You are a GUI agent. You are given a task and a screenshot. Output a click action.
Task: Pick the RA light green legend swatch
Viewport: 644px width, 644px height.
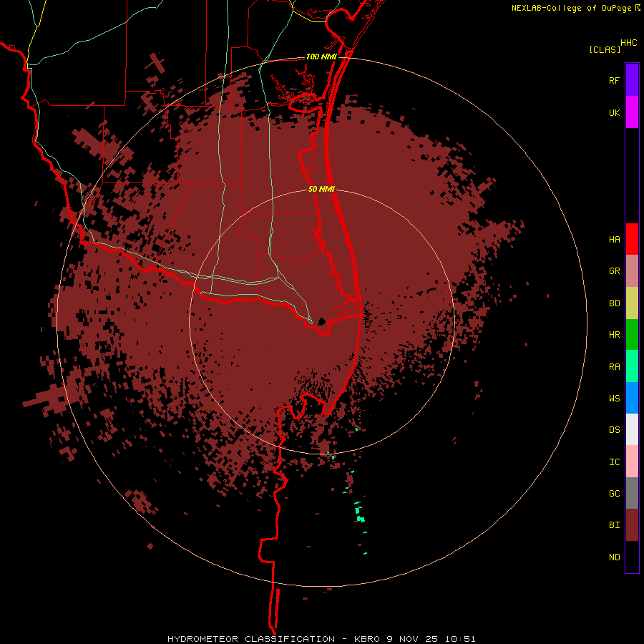(632, 366)
